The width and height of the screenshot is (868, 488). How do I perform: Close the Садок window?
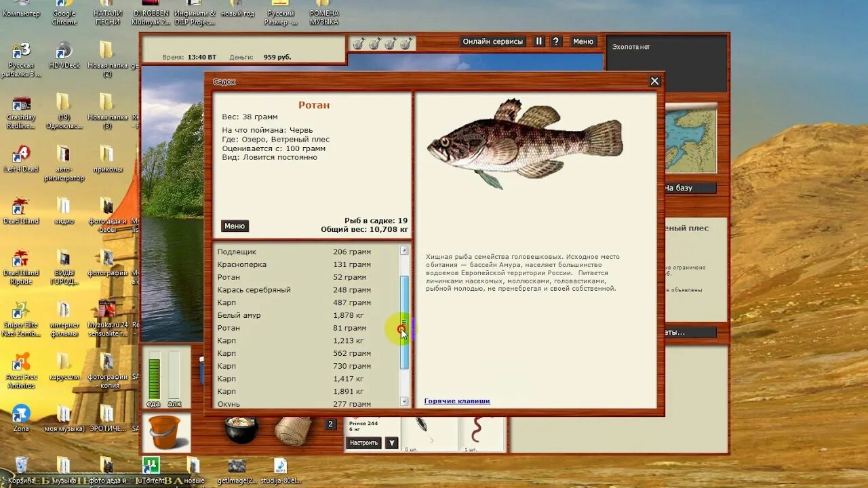pyautogui.click(x=654, y=81)
